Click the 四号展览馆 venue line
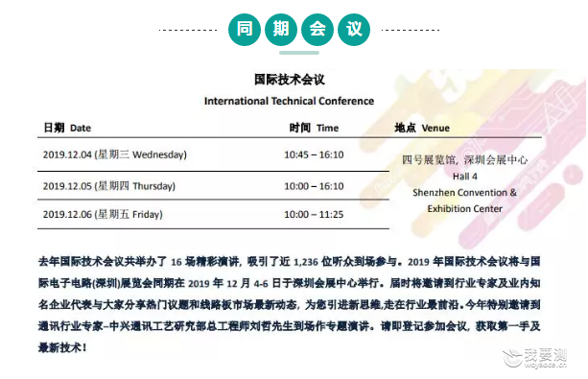Image resolution: width=588 pixels, height=379 pixels. pos(465,160)
